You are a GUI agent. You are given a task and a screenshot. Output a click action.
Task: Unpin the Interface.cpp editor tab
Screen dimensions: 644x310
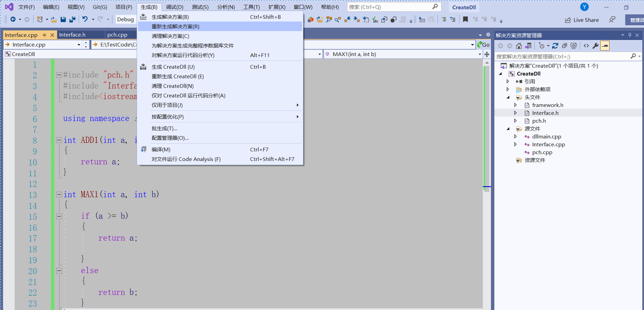(44, 35)
